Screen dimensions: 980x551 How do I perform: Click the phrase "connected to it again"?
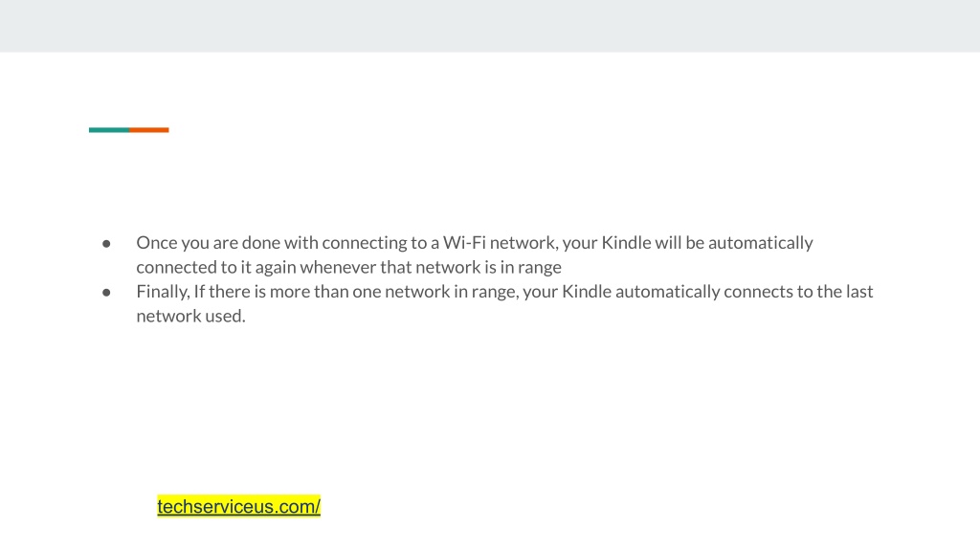click(x=216, y=268)
